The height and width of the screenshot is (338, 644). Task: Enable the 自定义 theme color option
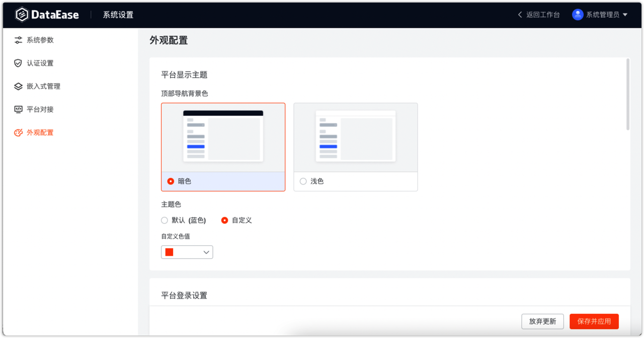pos(224,220)
